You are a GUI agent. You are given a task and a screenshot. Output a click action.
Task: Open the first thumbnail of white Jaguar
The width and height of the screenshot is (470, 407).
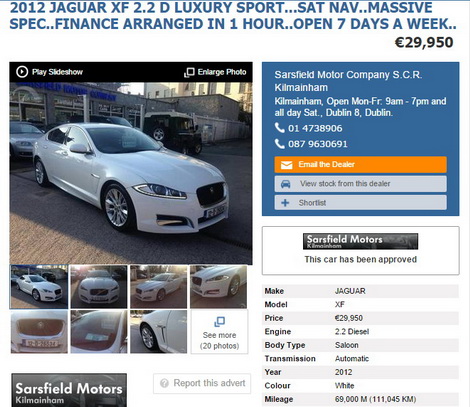(x=39, y=287)
